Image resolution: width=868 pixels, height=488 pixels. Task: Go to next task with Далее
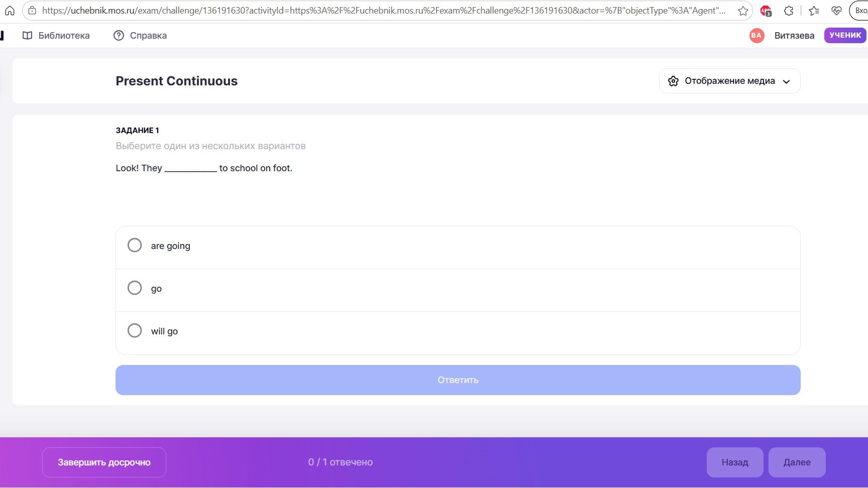coord(797,462)
